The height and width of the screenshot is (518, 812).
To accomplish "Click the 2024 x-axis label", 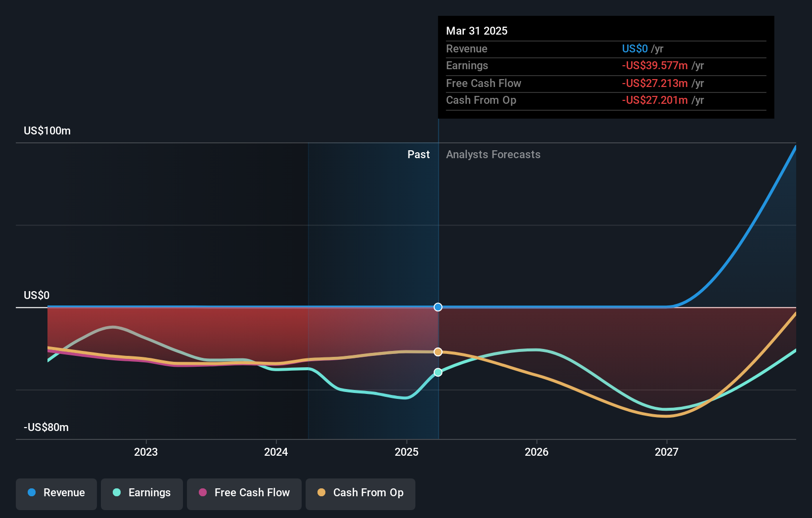I will [x=276, y=452].
